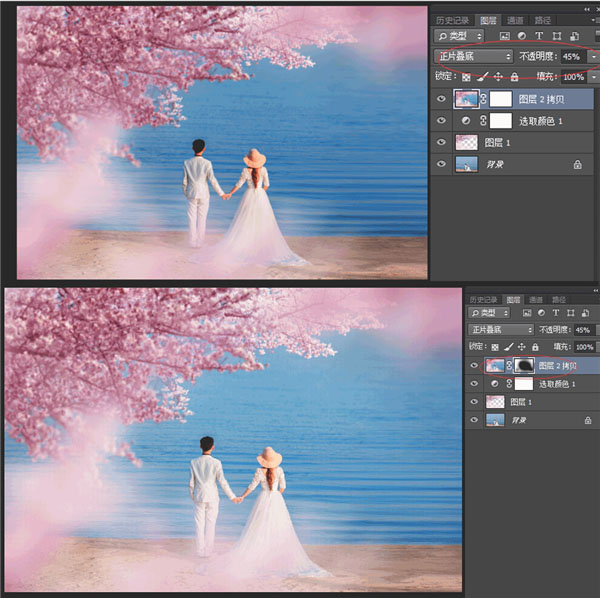Collapse upper panel with double-arrow icon
The height and width of the screenshot is (598, 600).
[587, 10]
